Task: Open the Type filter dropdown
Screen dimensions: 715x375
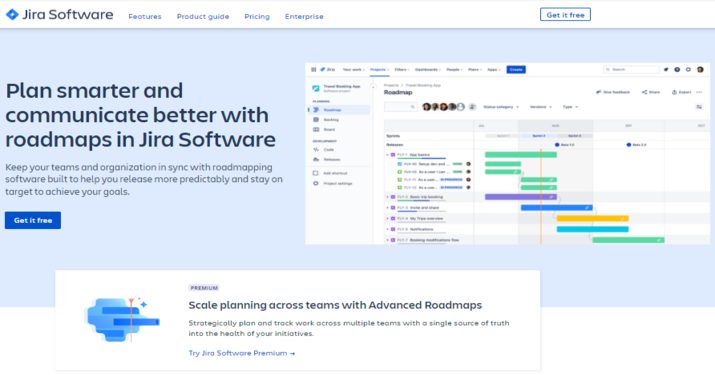Action: click(x=570, y=107)
